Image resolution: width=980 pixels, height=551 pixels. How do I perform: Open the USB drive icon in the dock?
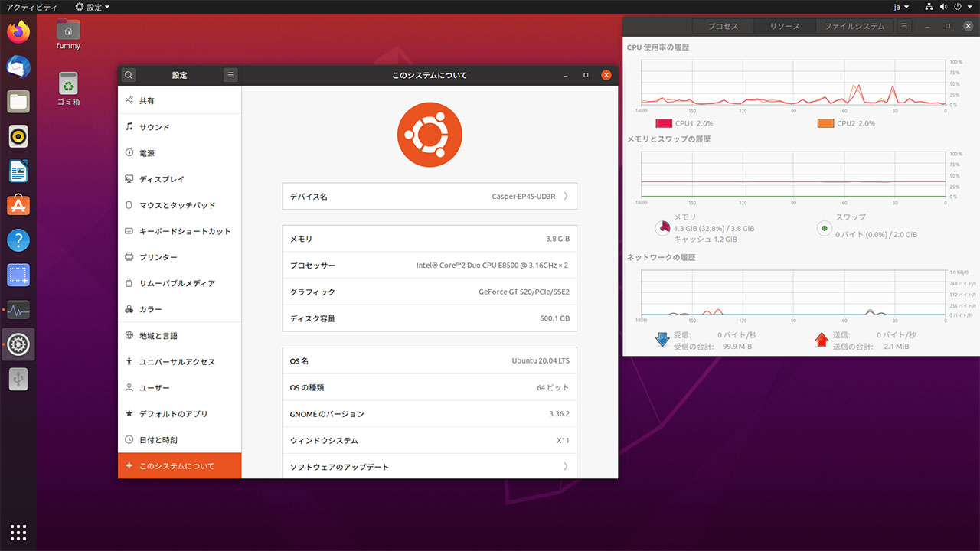18,379
